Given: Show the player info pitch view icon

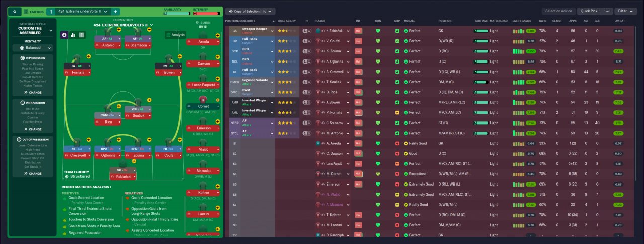Looking at the screenshot, I should 64,35.
